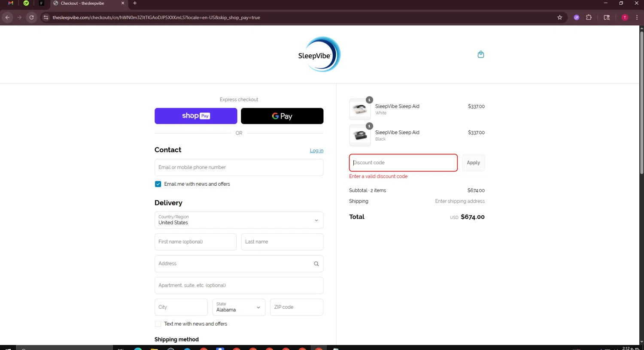This screenshot has width=644, height=350.
Task: Open the pinned Gmail tab
Action: point(11,3)
